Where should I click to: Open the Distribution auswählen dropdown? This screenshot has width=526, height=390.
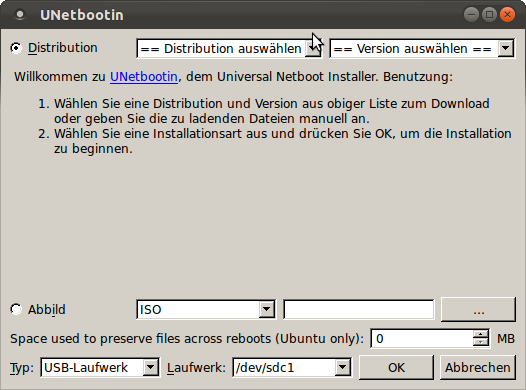pos(229,49)
